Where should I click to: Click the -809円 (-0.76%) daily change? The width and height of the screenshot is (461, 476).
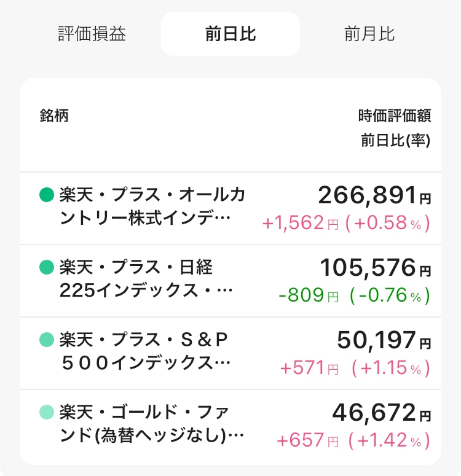tap(354, 296)
